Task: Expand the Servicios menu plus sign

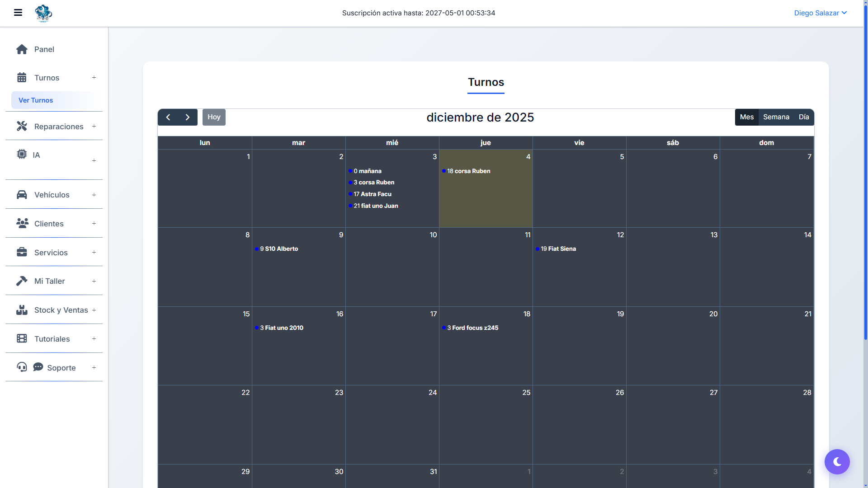Action: 94,252
